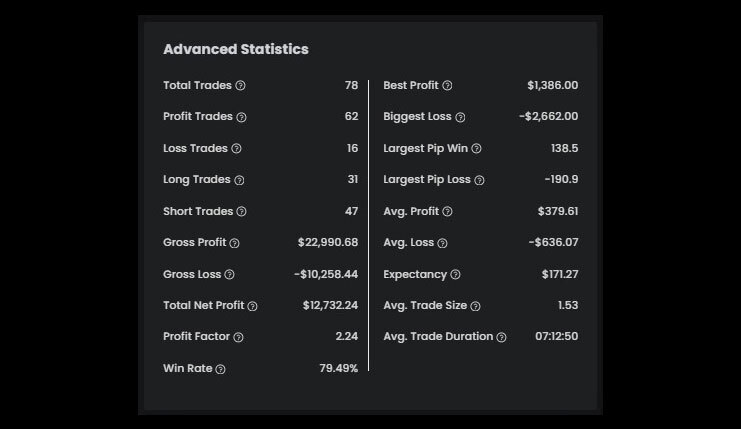Click the Best Profit help icon

(447, 86)
